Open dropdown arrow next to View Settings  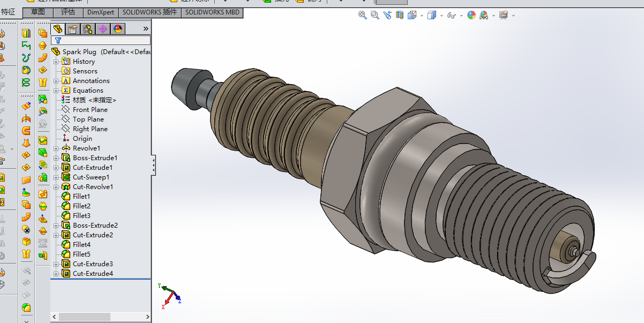point(513,16)
